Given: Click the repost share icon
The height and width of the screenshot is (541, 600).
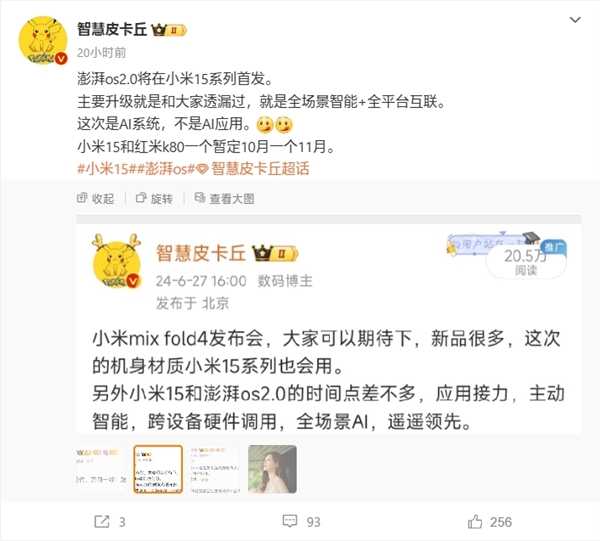Looking at the screenshot, I should 102,521.
